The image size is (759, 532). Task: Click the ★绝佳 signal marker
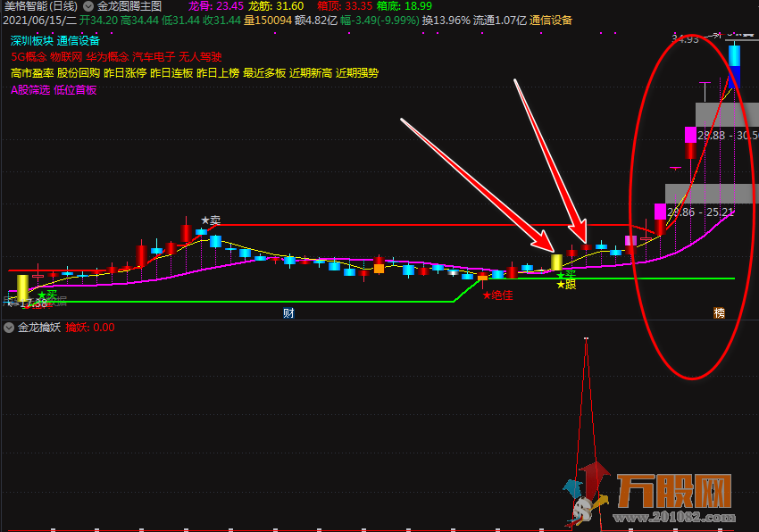click(x=497, y=295)
